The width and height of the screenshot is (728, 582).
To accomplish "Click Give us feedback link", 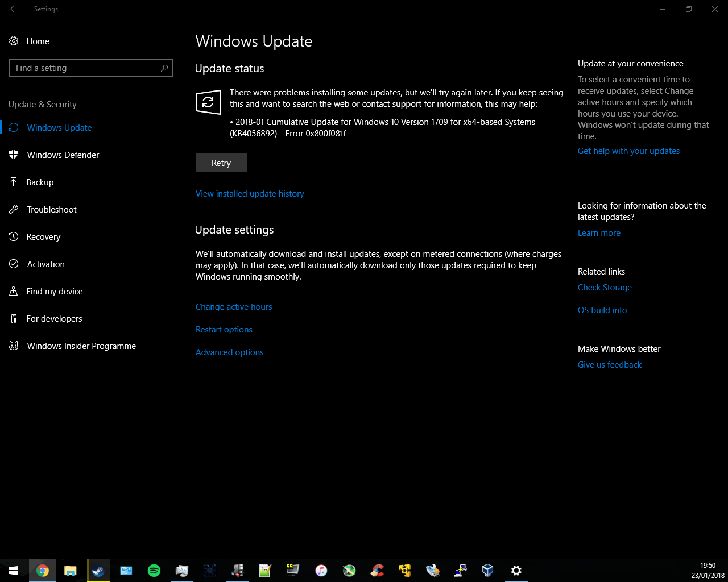I will tap(610, 365).
